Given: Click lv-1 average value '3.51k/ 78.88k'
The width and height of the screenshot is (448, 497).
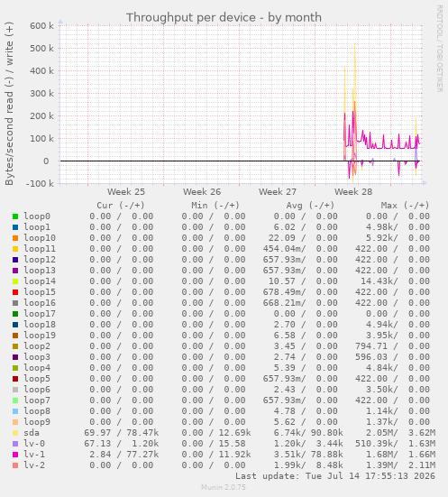Looking at the screenshot, I should tap(308, 455).
